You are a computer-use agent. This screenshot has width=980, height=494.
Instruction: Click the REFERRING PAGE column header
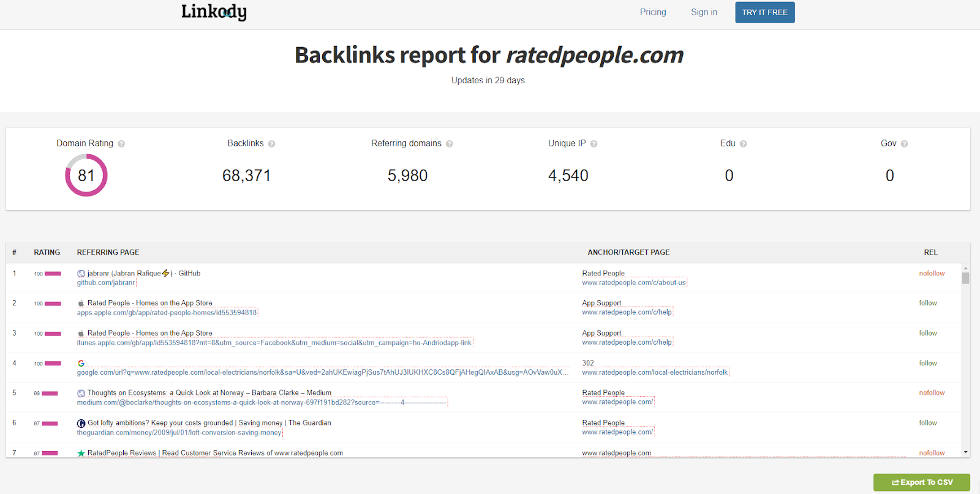point(108,252)
